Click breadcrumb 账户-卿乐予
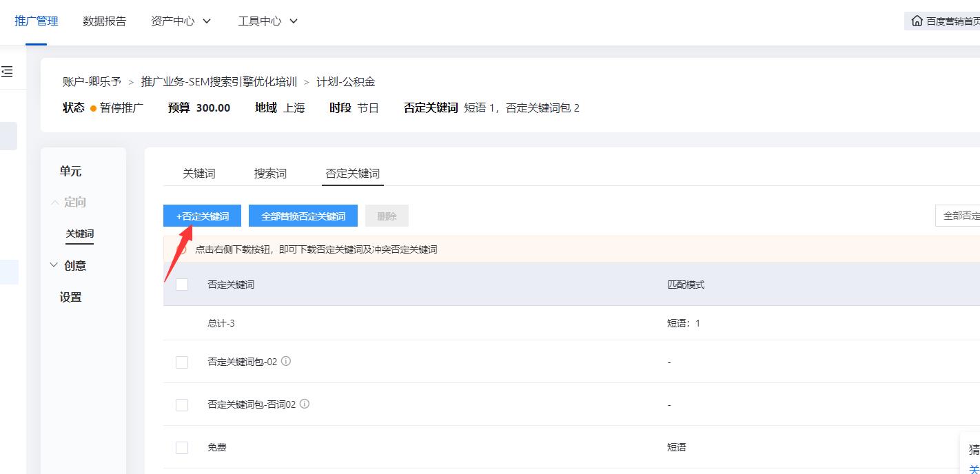Screen dimensions: 980x474 pos(92,82)
